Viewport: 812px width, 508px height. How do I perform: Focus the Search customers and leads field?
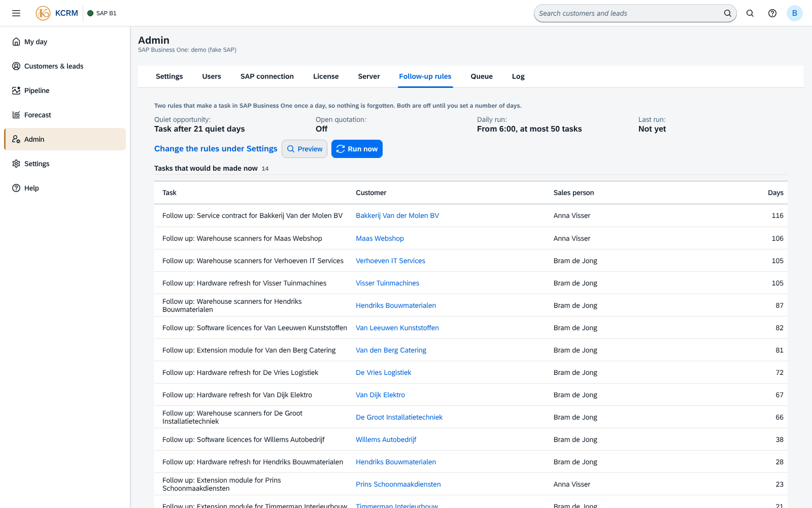point(629,13)
